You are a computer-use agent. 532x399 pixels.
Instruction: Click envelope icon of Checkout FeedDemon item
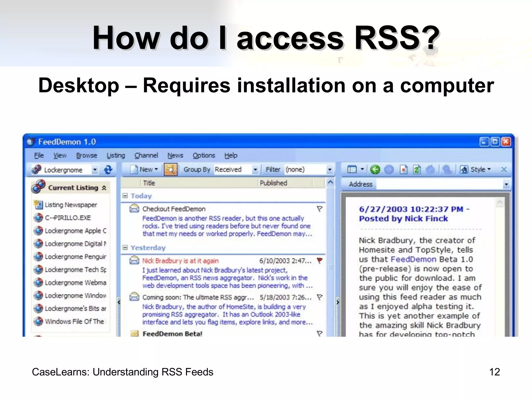(x=134, y=208)
